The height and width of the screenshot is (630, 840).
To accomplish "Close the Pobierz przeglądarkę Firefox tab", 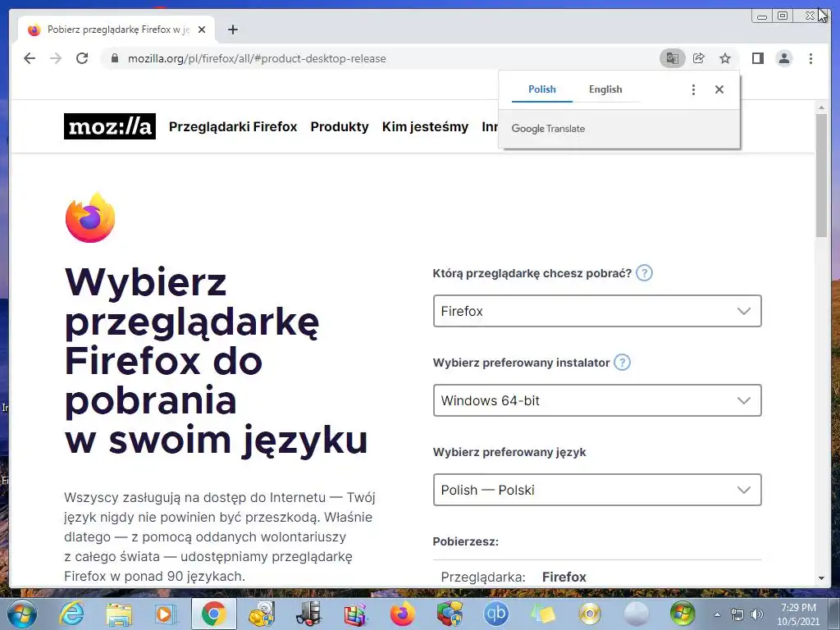I will point(202,30).
